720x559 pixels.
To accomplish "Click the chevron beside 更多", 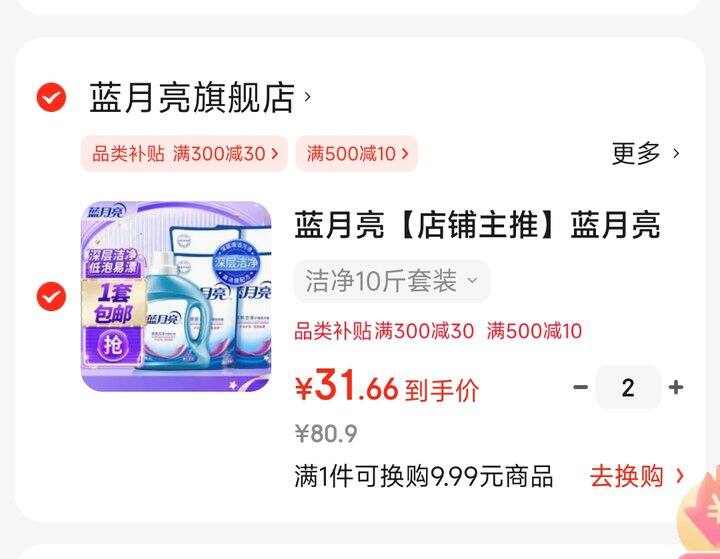I will (676, 153).
